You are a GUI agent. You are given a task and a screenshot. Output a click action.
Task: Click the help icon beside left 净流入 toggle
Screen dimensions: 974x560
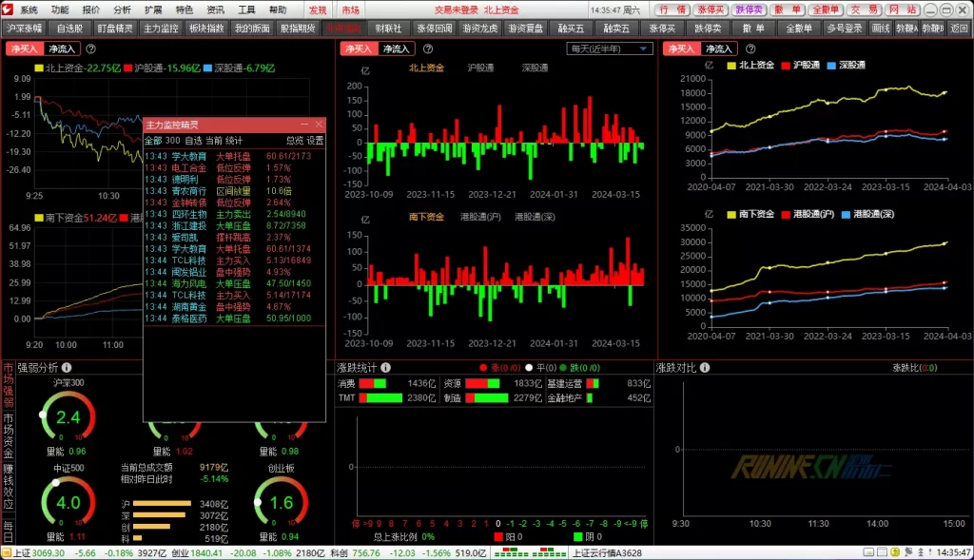tap(90, 48)
